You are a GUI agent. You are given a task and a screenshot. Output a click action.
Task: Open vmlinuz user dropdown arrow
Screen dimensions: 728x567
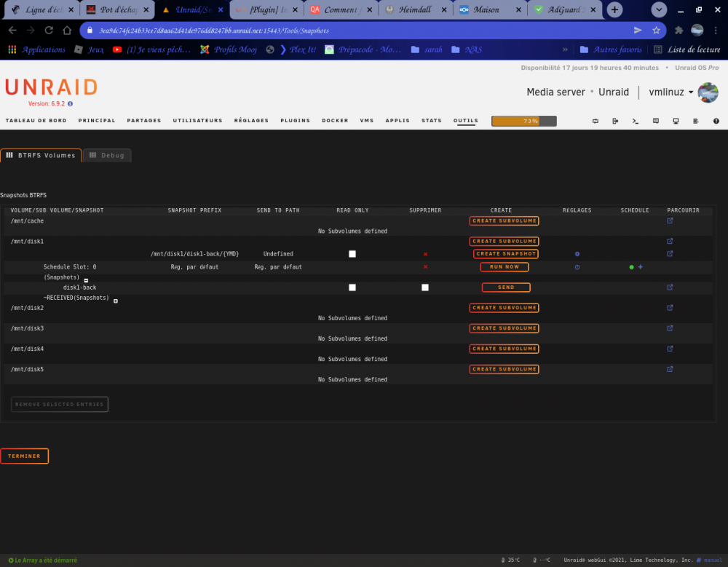coord(691,92)
